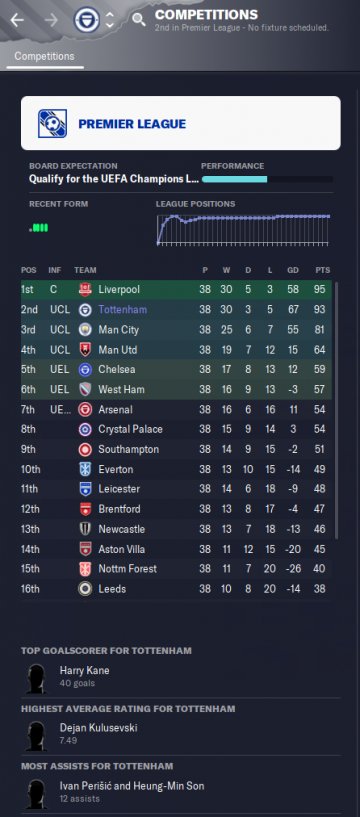The image size is (360, 817).
Task: Expand the club switcher chevrons
Action: point(109,20)
